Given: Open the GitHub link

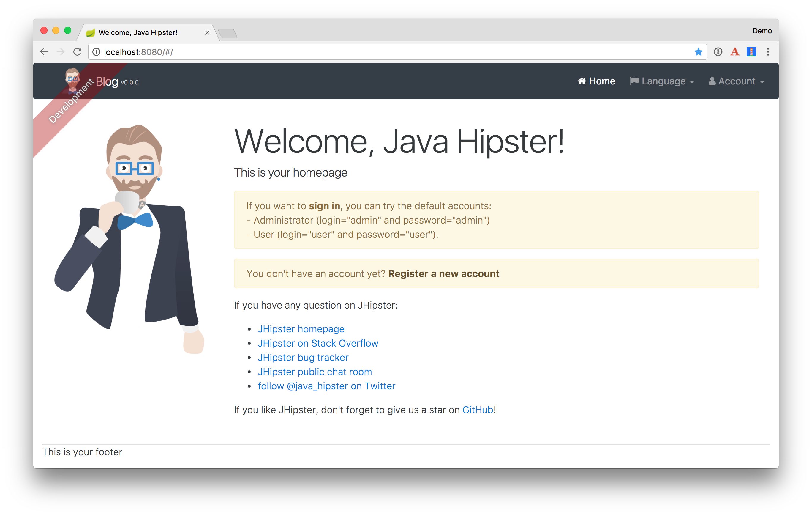Looking at the screenshot, I should (478, 410).
